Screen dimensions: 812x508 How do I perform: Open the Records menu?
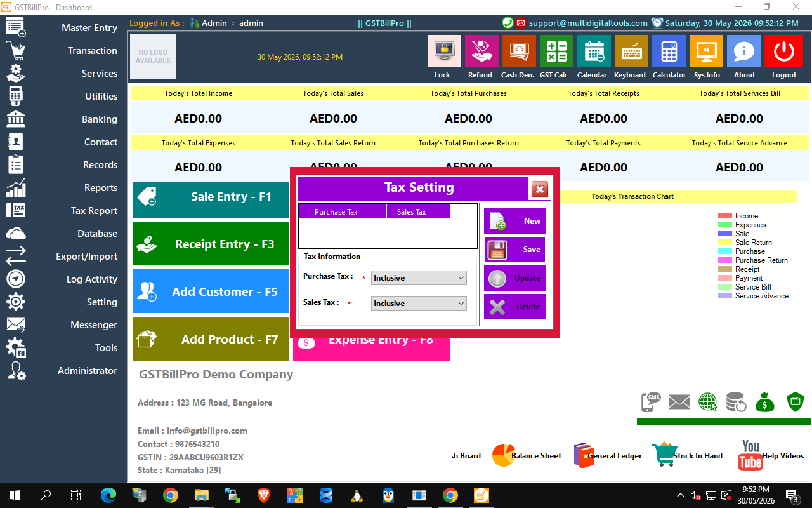coord(100,165)
